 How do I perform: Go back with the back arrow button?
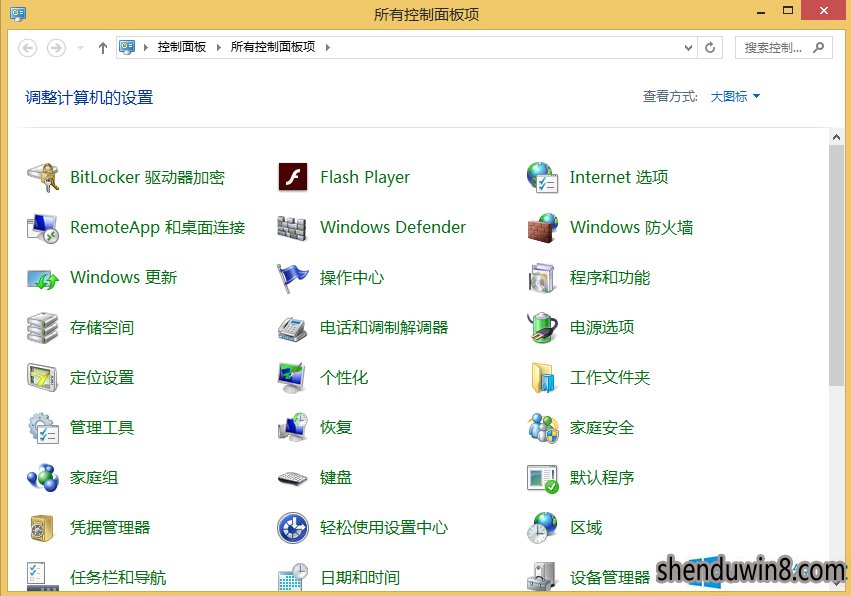28,48
